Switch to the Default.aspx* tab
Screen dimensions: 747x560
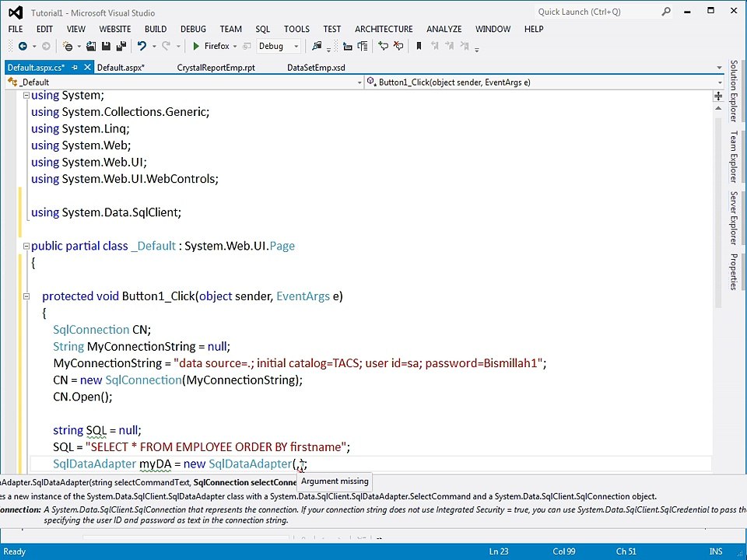(x=121, y=68)
